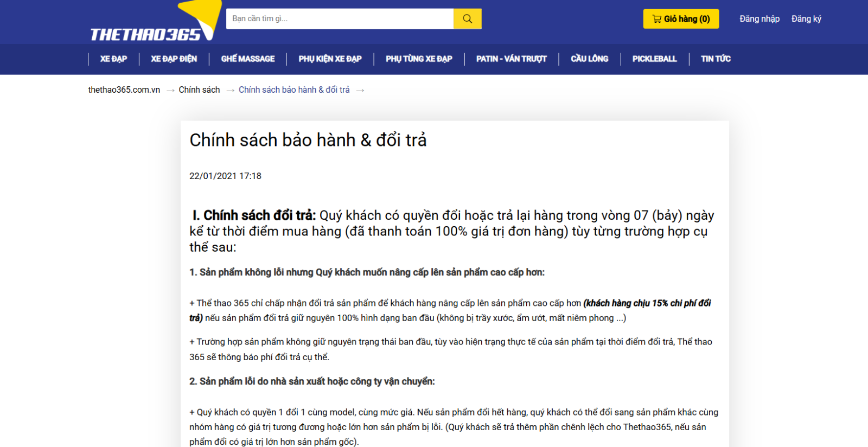
Task: Click the Đăng ký register link
Action: 806,19
